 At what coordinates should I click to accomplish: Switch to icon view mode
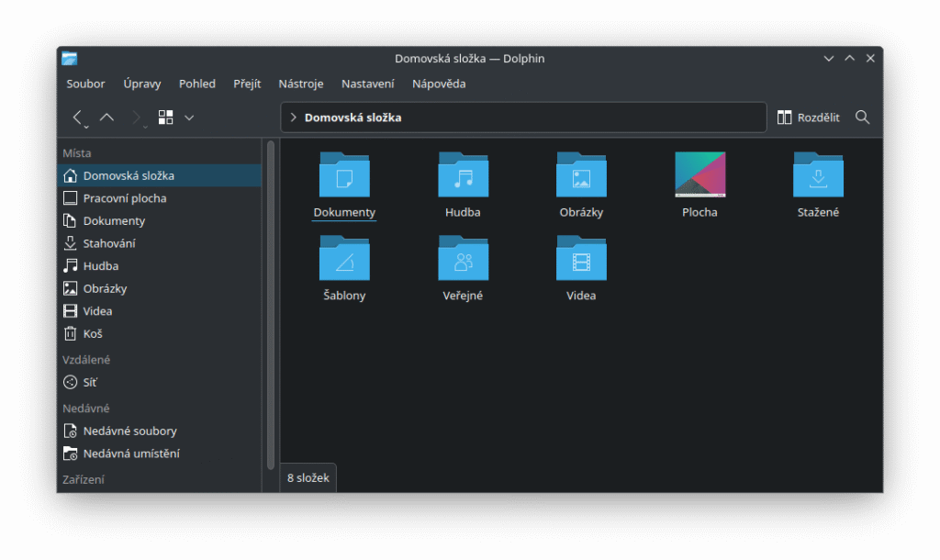point(166,118)
